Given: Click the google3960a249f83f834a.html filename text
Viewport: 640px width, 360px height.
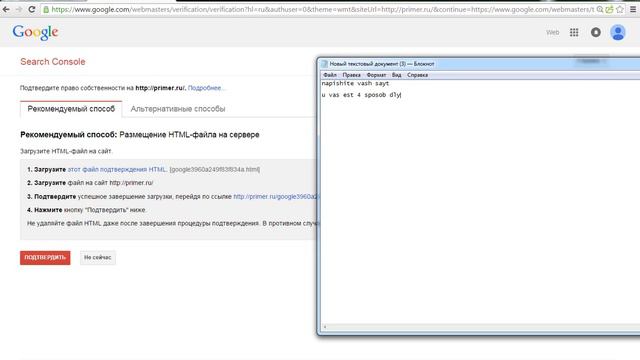Looking at the screenshot, I should click(215, 169).
